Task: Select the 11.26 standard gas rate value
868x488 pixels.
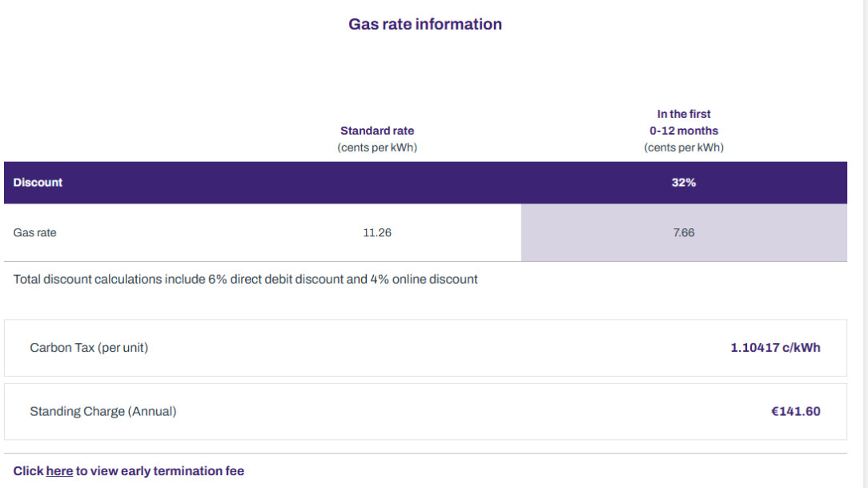Action: 377,233
